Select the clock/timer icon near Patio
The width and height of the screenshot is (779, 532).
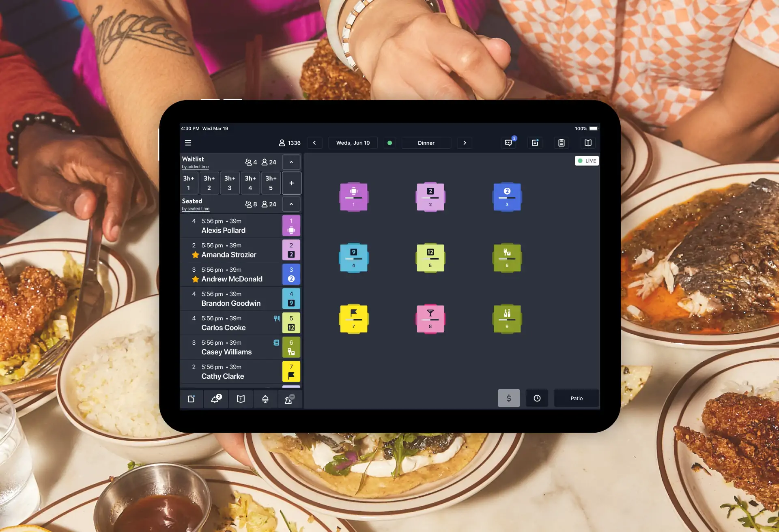click(x=537, y=398)
